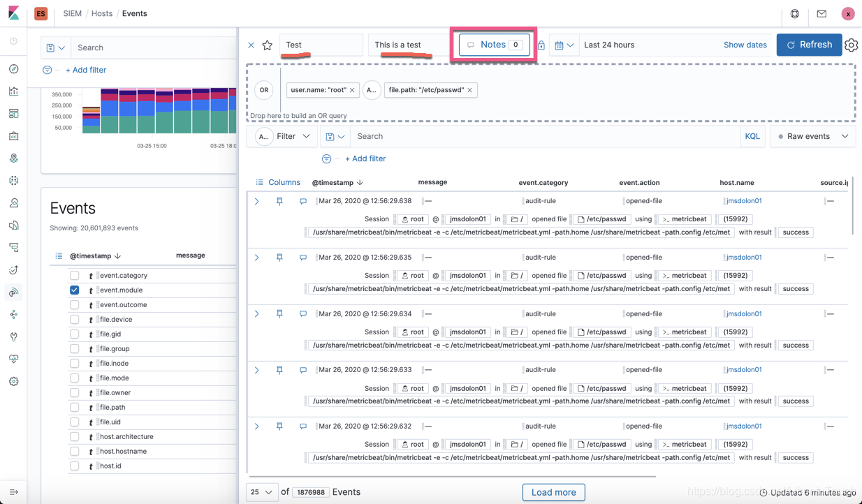862x504 pixels.
Task: Sort timeline by @timestamp column
Action: [337, 183]
